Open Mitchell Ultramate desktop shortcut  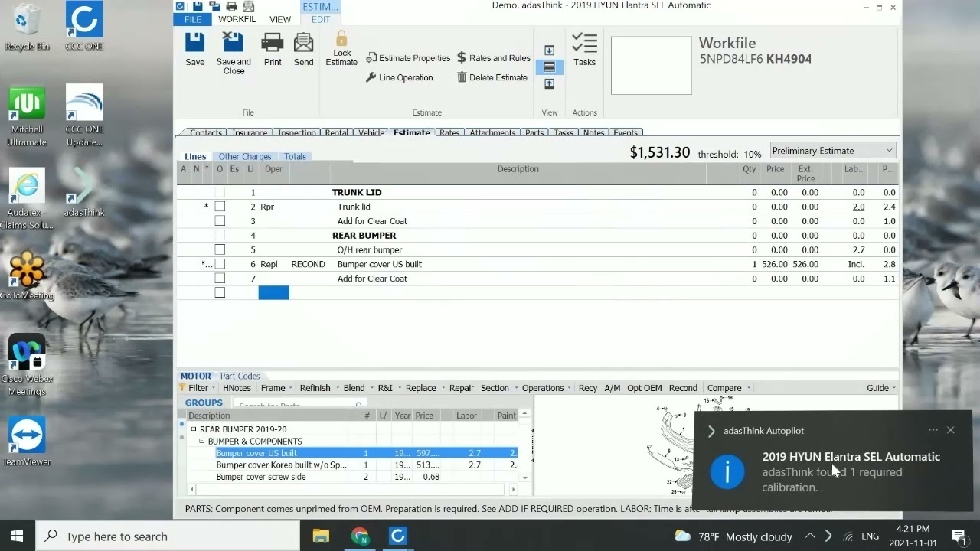[x=27, y=116]
